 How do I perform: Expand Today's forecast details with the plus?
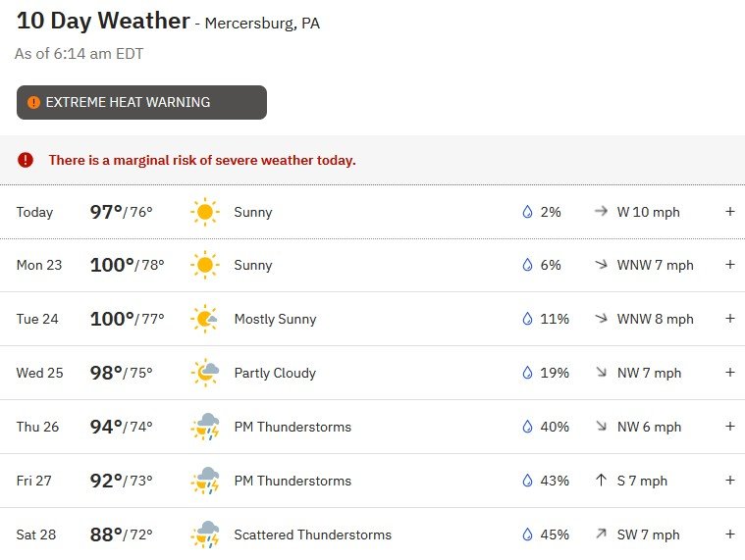click(x=730, y=212)
